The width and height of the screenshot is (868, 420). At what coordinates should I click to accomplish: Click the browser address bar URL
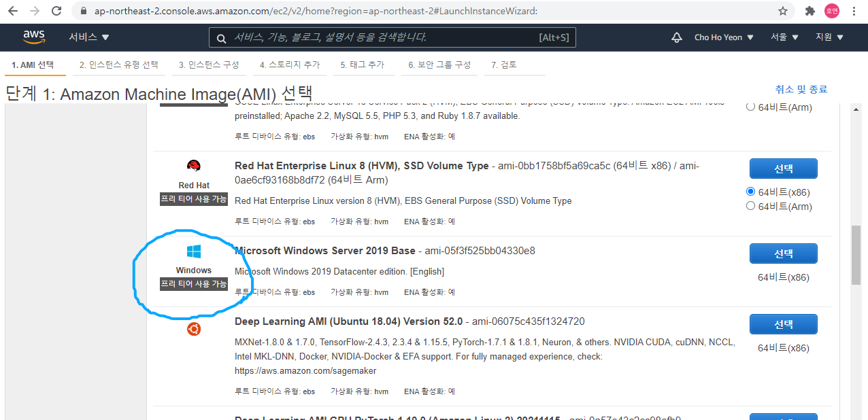pyautogui.click(x=316, y=12)
